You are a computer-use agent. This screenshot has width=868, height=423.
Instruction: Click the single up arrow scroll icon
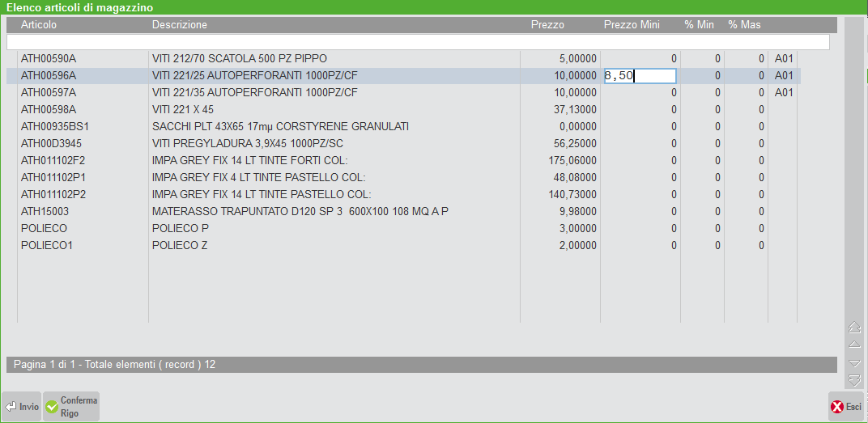coord(853,345)
